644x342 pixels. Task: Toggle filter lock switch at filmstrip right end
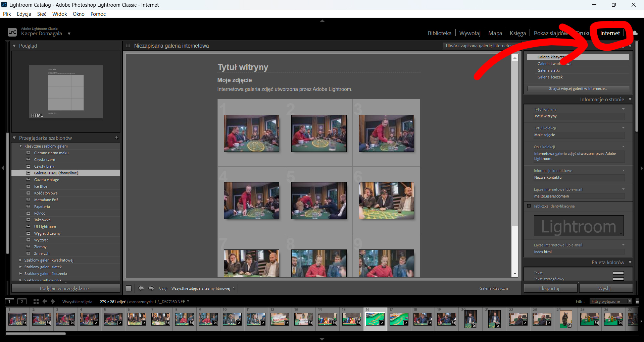[637, 301]
